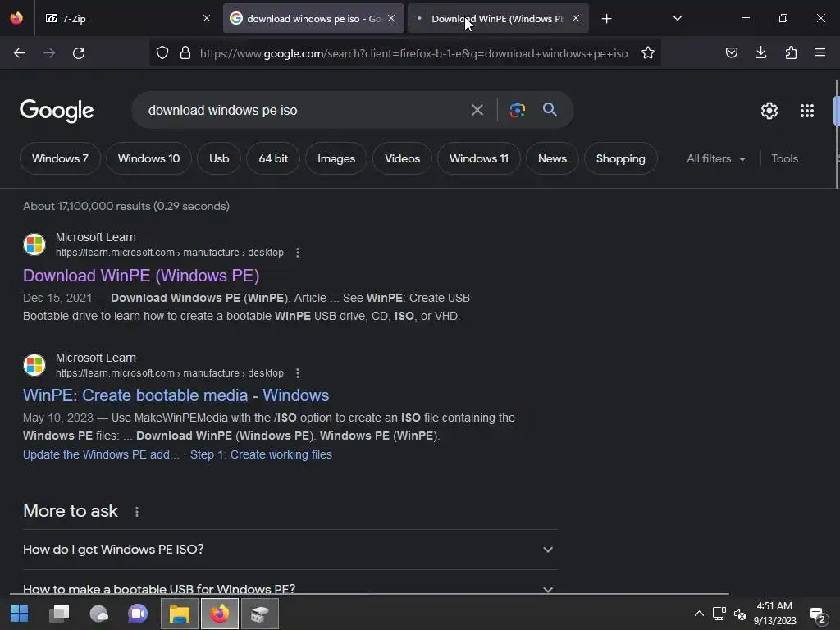840x630 pixels.
Task: Open the tracking protection shield icon
Action: coord(162,53)
